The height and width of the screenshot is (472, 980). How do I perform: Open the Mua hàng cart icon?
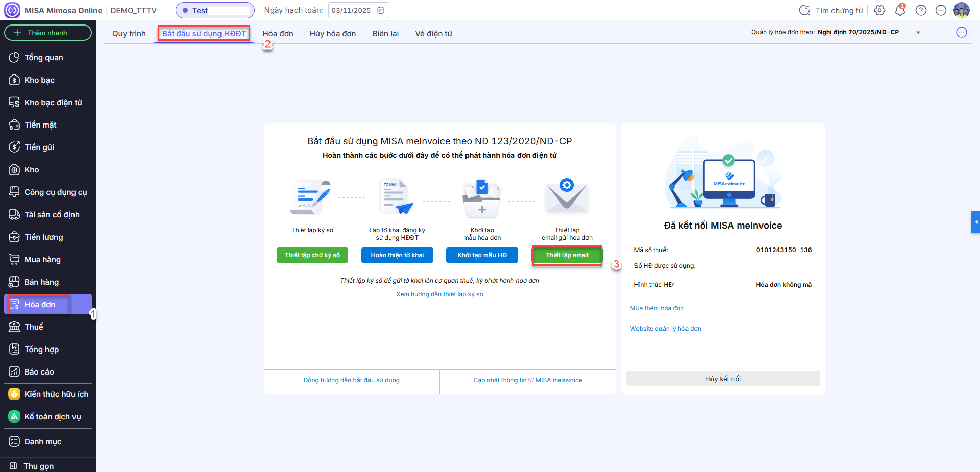(x=14, y=259)
